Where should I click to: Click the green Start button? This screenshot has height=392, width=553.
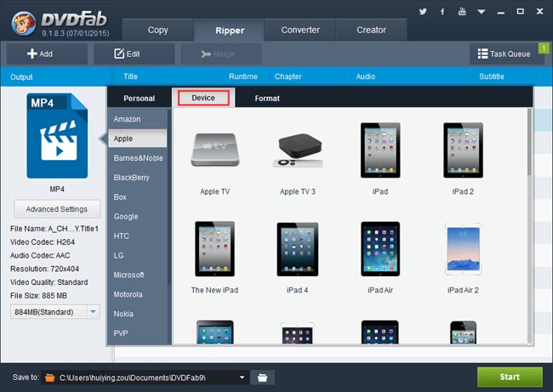pyautogui.click(x=510, y=377)
